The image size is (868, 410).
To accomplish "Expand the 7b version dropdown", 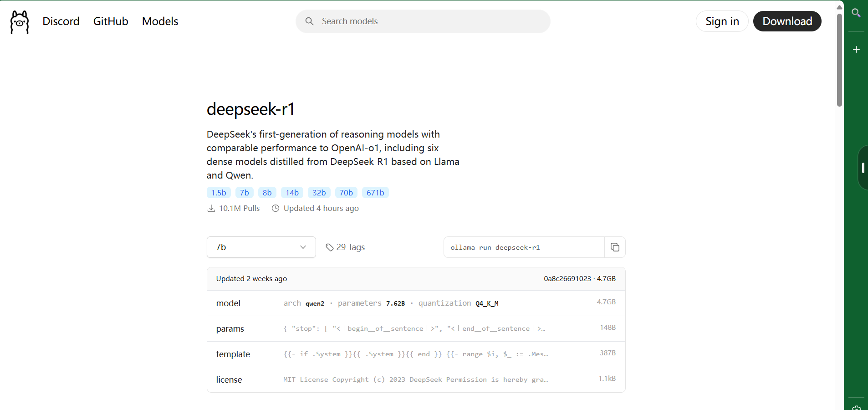I will pos(261,247).
